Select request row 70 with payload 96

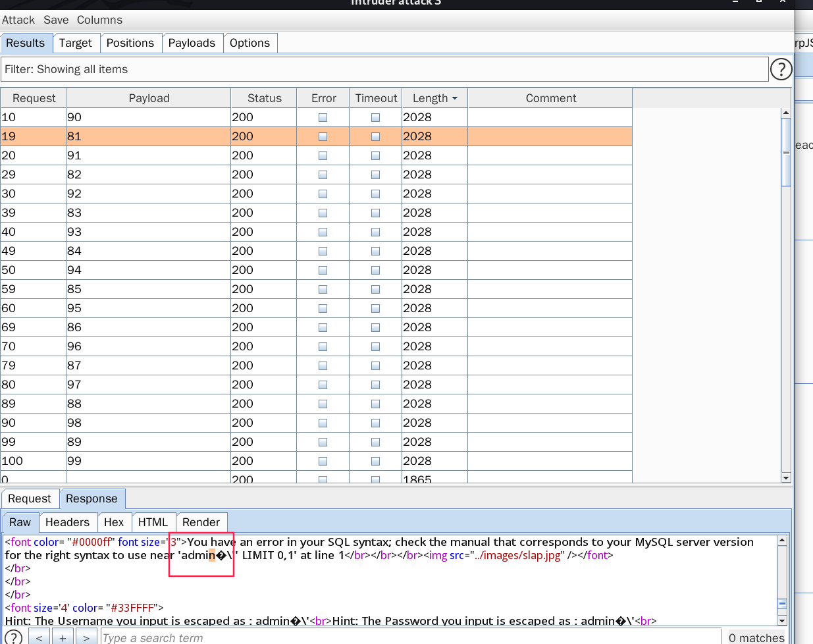pyautogui.click(x=316, y=346)
